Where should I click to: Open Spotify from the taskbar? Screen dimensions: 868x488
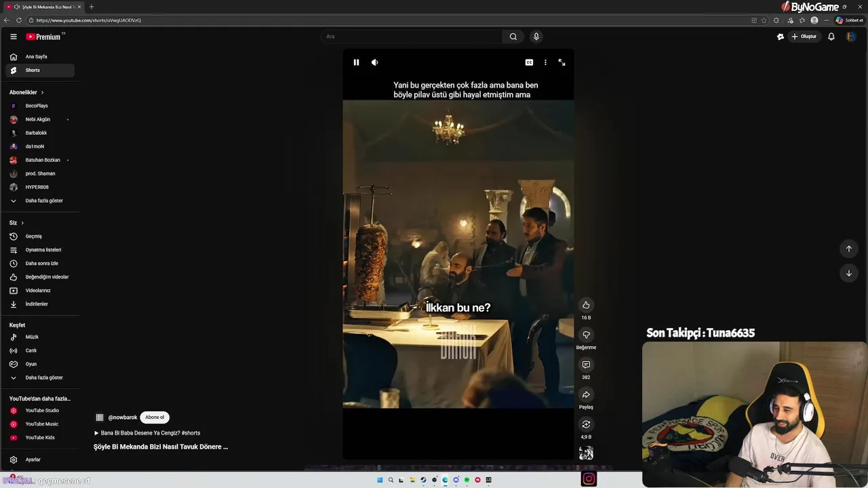click(x=467, y=480)
